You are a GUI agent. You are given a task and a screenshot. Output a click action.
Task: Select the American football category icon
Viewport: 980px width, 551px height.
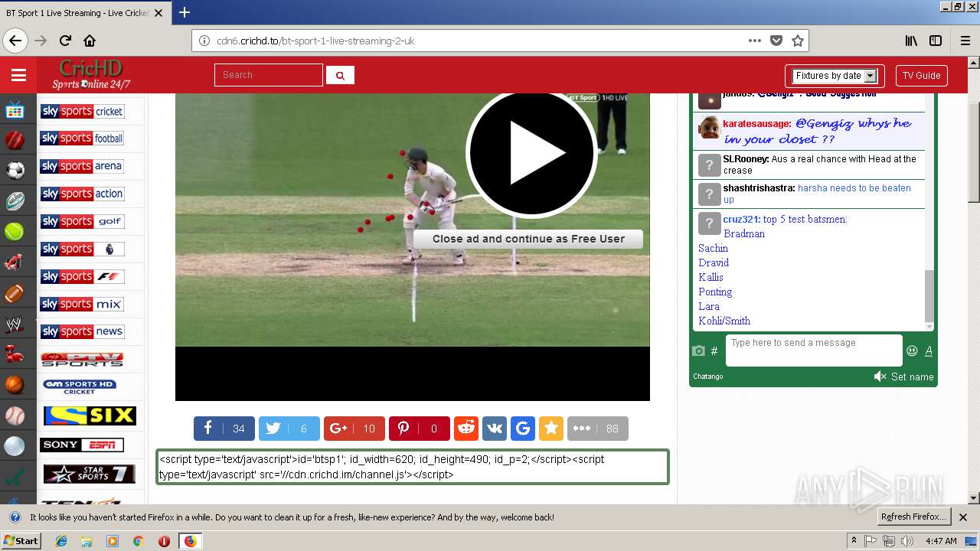[15, 293]
